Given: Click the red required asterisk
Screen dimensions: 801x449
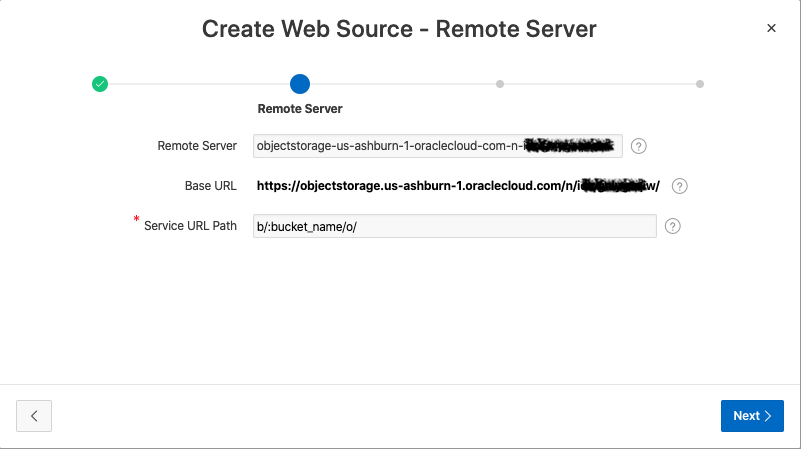Looking at the screenshot, I should pyautogui.click(x=137, y=219).
